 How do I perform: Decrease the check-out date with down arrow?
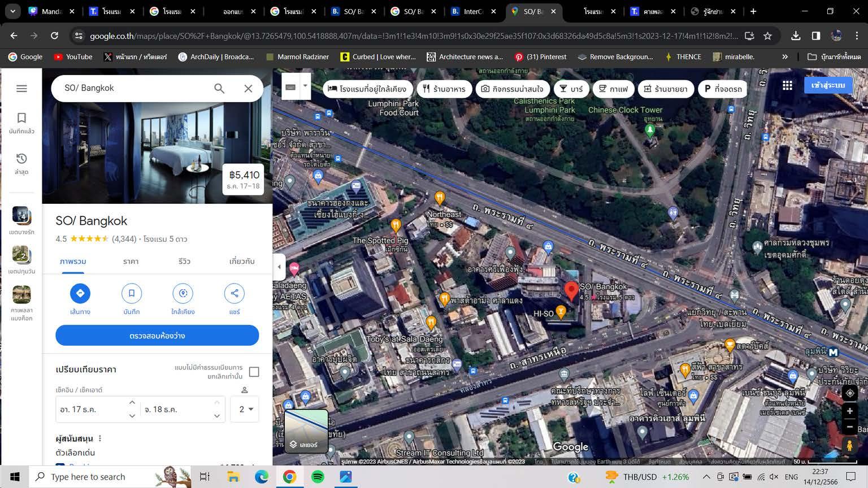pos(216,416)
